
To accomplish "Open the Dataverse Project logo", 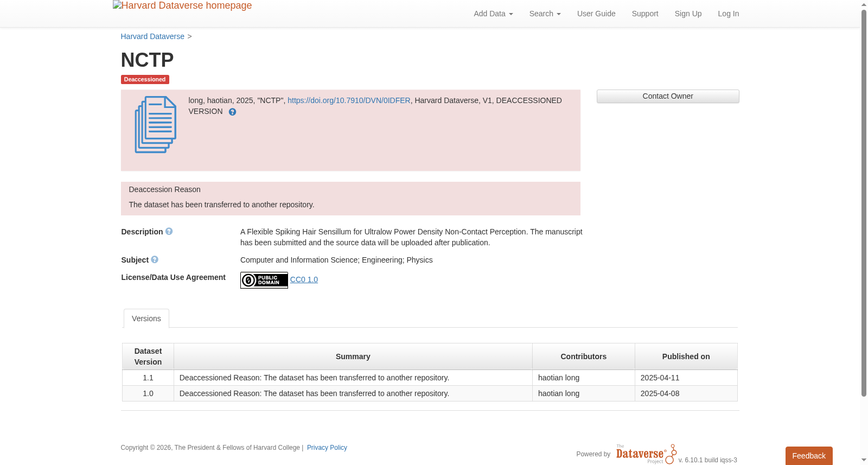I will 646,454.
